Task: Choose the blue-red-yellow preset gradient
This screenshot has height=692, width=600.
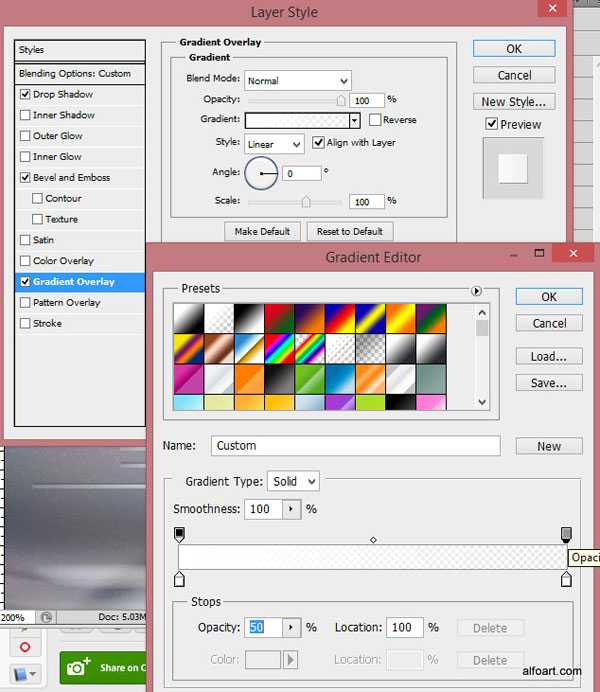Action: pos(340,318)
